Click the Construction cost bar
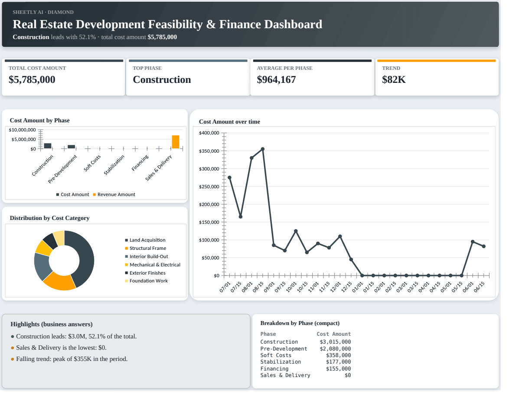The height and width of the screenshot is (400, 532). (x=48, y=146)
